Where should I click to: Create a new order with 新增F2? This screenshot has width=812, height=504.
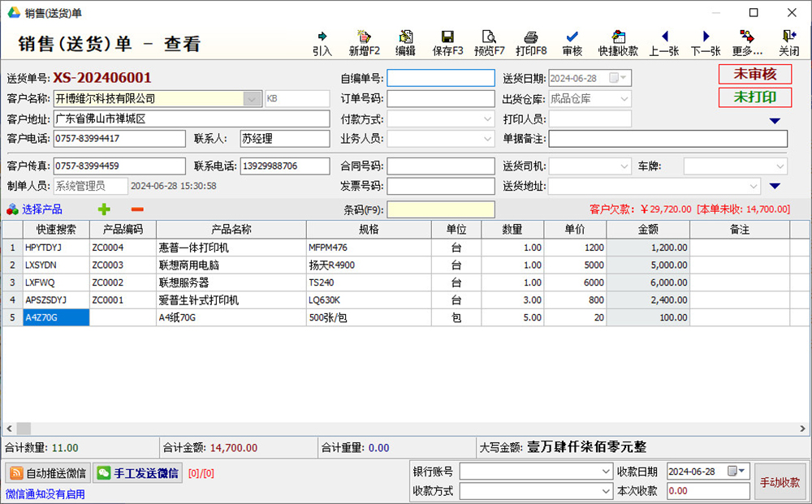coord(364,43)
